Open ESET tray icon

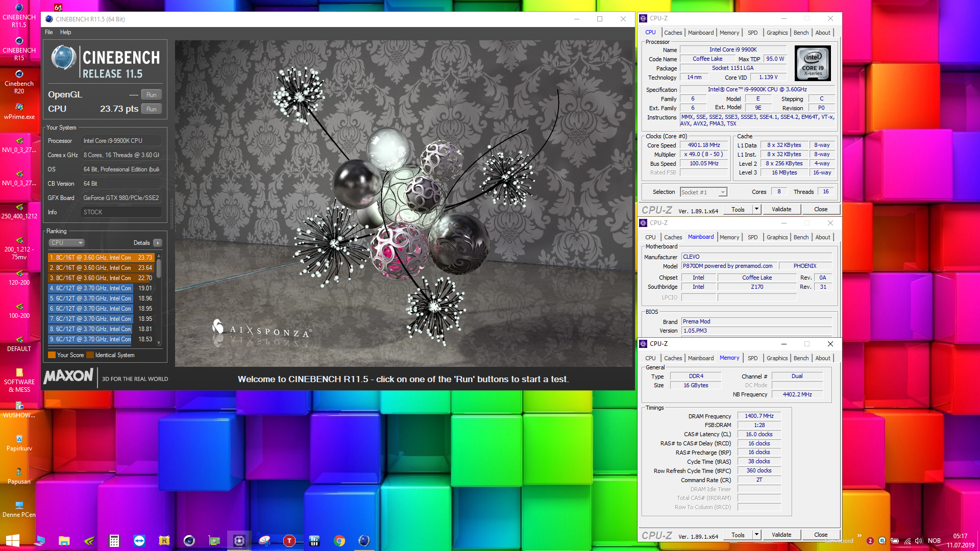coord(882,541)
